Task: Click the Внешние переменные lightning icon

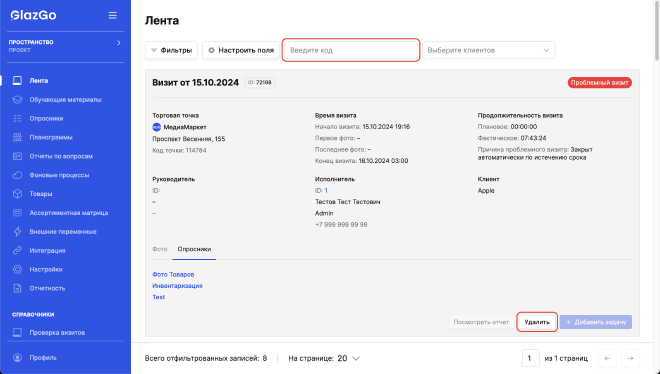Action: point(17,231)
